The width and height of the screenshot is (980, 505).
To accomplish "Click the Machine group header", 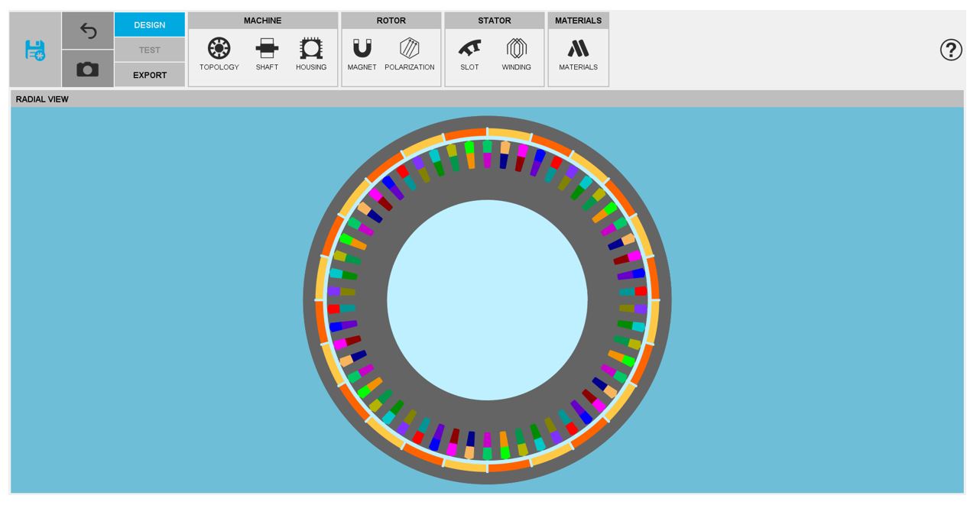I will point(263,21).
